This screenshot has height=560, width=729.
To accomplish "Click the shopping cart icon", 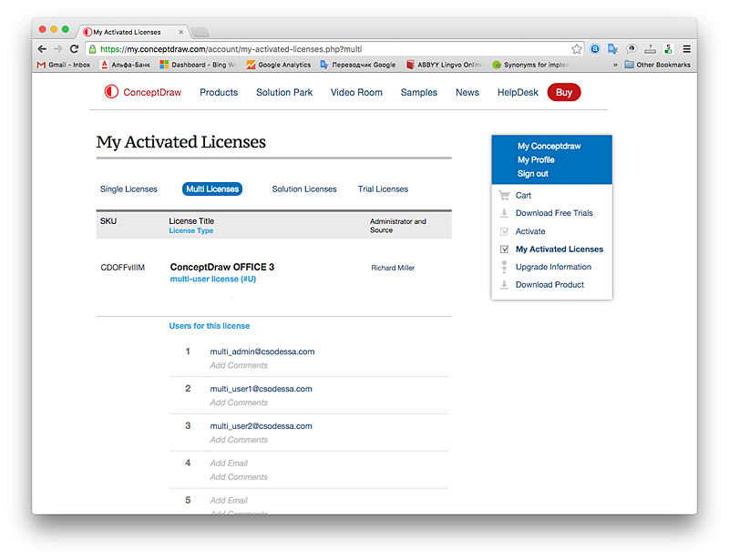I will [504, 195].
